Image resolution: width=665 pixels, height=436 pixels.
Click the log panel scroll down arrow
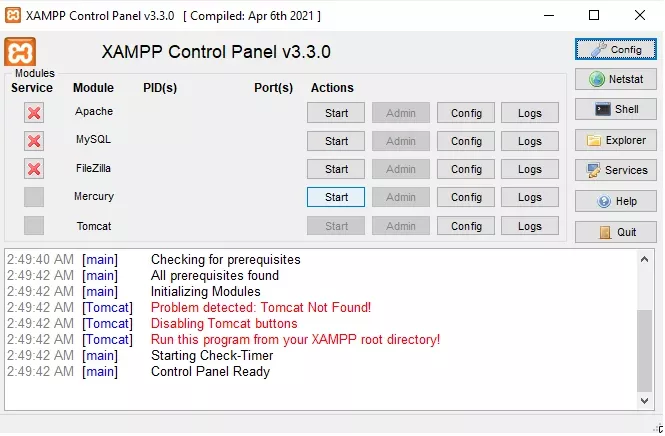click(645, 400)
